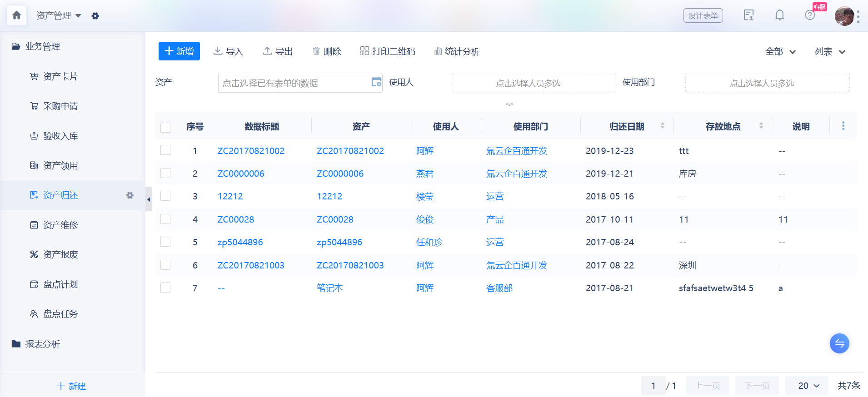
Task: Open 盘点计划 in sidebar
Action: [x=60, y=284]
